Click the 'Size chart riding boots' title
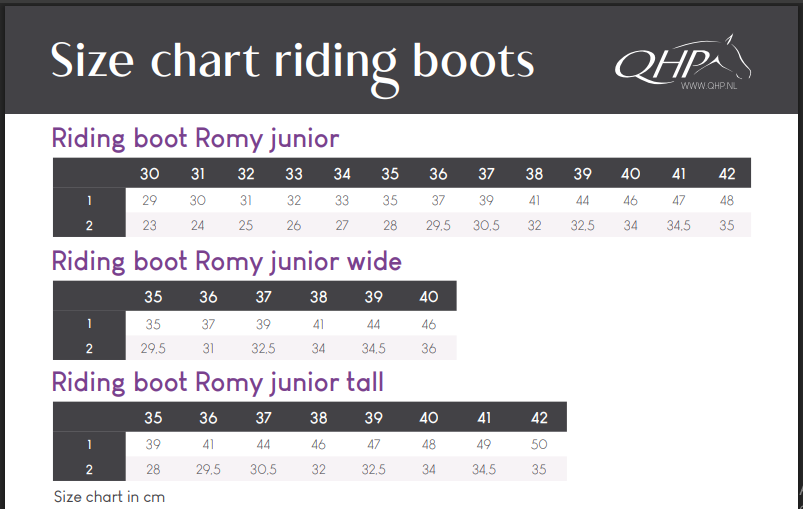This screenshot has height=509, width=803. pyautogui.click(x=292, y=61)
